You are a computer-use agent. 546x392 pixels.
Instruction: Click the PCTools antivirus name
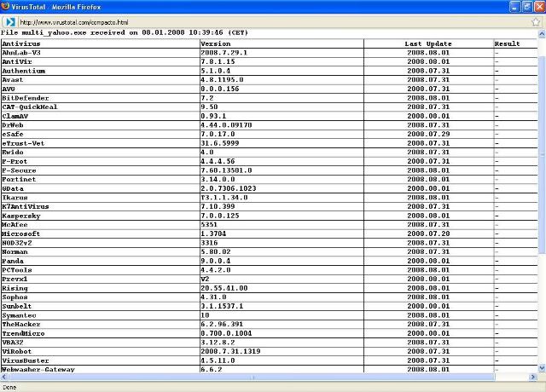pos(17,270)
